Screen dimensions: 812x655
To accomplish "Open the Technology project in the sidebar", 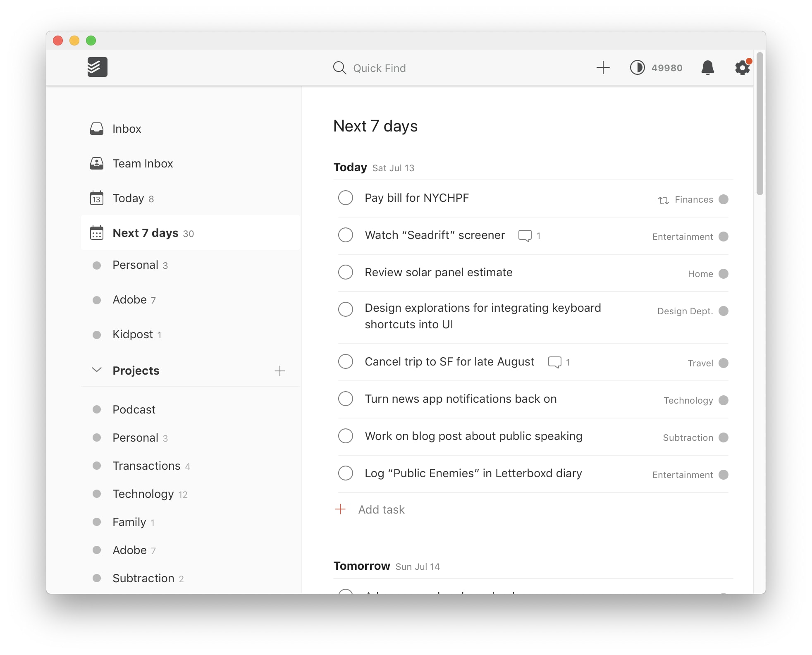I will tap(144, 494).
